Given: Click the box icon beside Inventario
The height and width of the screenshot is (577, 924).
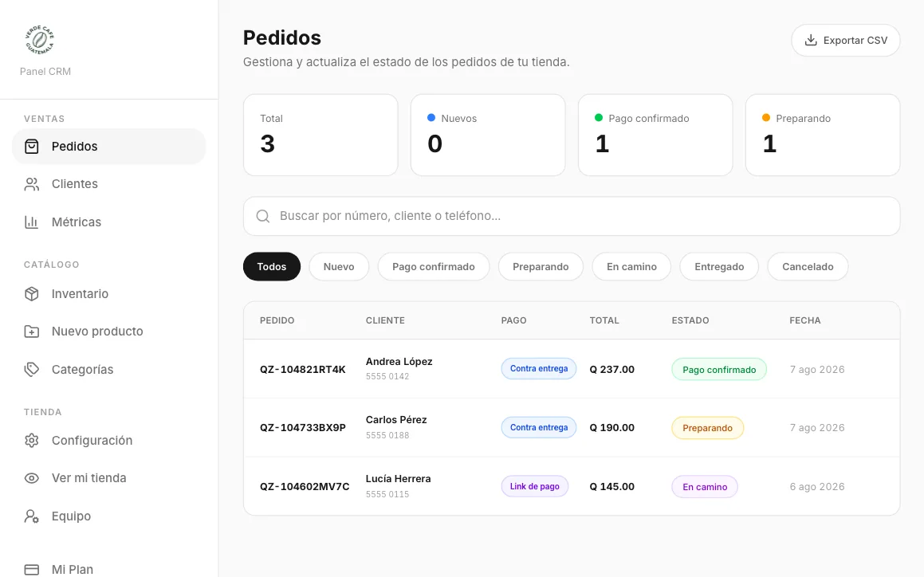Looking at the screenshot, I should (32, 293).
